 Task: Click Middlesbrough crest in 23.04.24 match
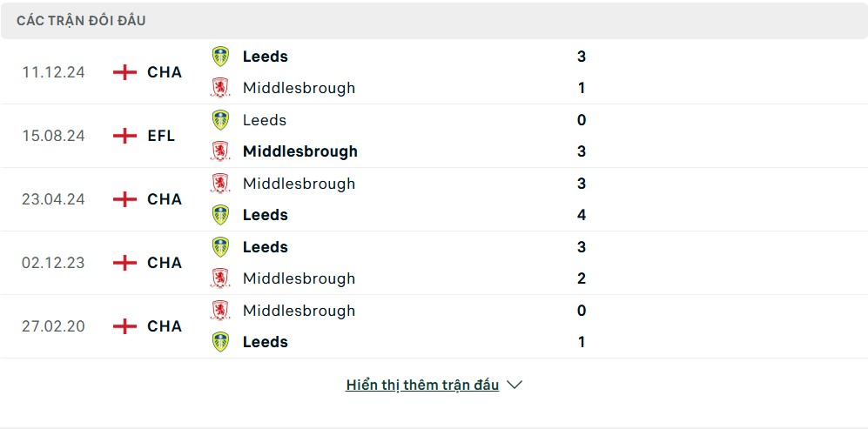(x=220, y=184)
